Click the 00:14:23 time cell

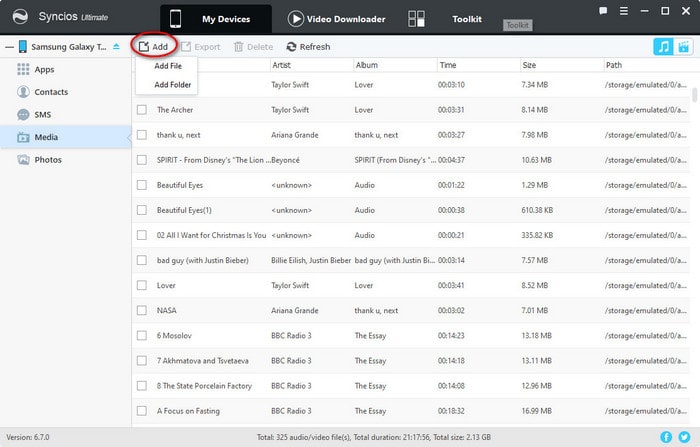tap(451, 335)
